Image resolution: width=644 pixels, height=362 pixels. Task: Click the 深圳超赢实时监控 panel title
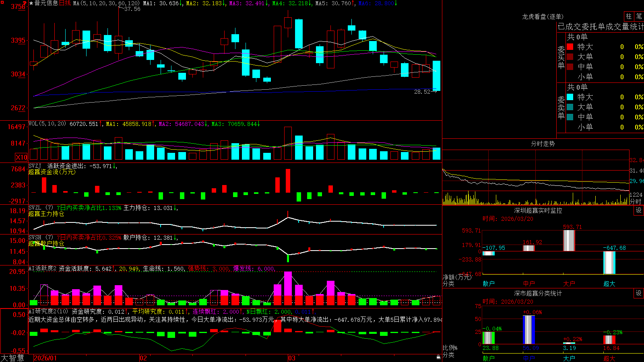tap(538, 210)
